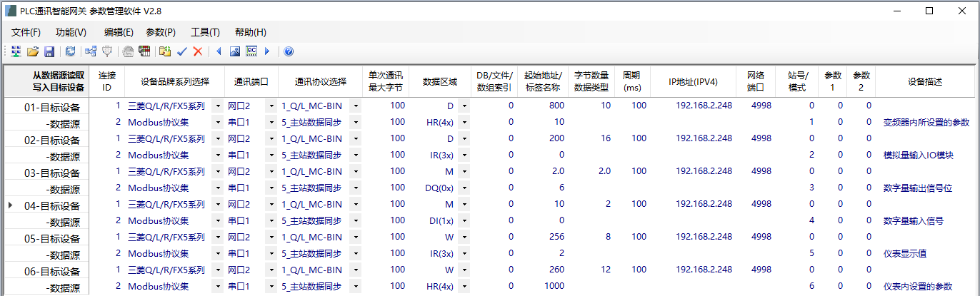Click network port 4998 in 03-目标设备 row
The image size is (980, 296).
tap(756, 171)
